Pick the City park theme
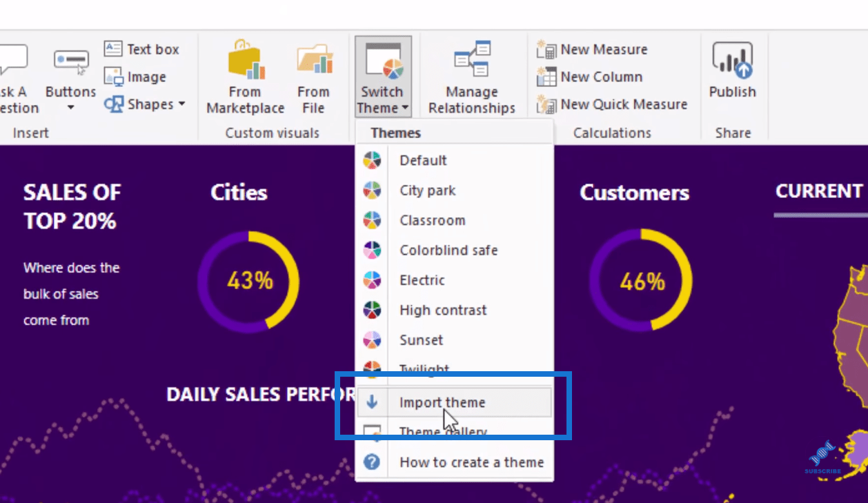Viewport: 868px width, 503px height. (427, 190)
